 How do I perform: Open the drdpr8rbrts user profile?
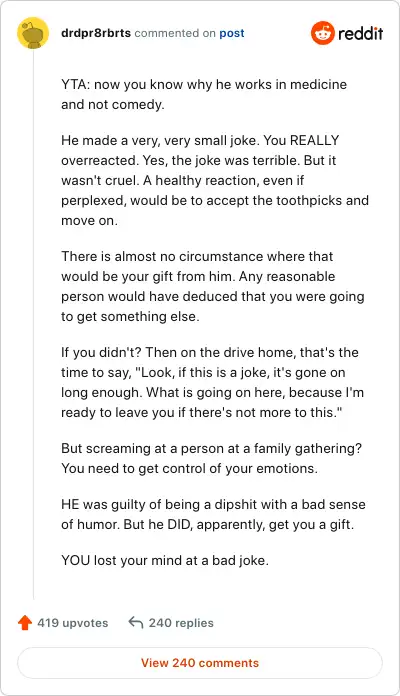point(96,33)
